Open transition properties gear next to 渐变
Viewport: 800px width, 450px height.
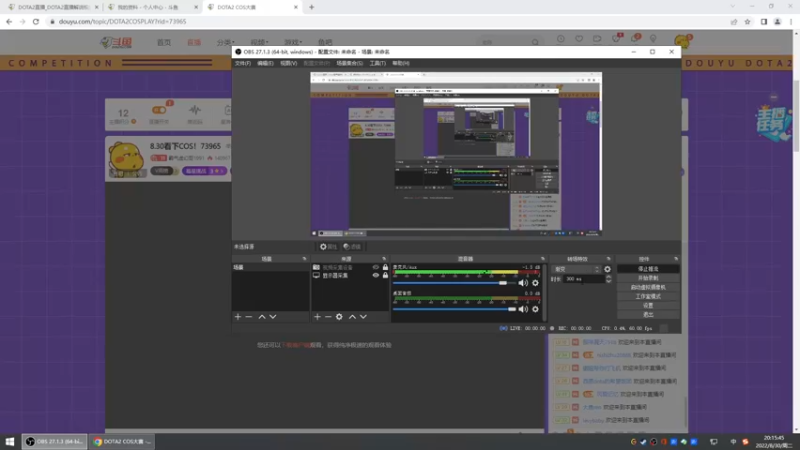click(x=607, y=269)
